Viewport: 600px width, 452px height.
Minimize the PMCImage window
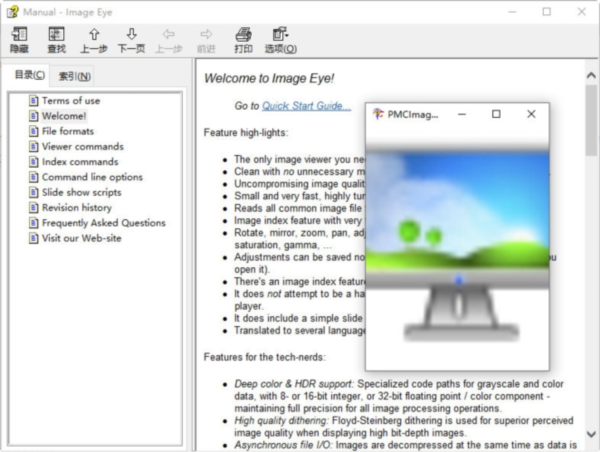(x=462, y=114)
